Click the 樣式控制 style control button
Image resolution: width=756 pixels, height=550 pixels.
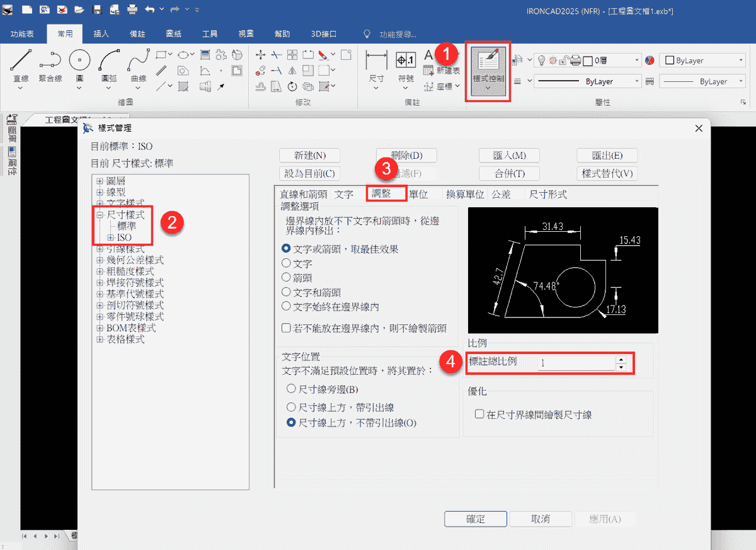(488, 71)
